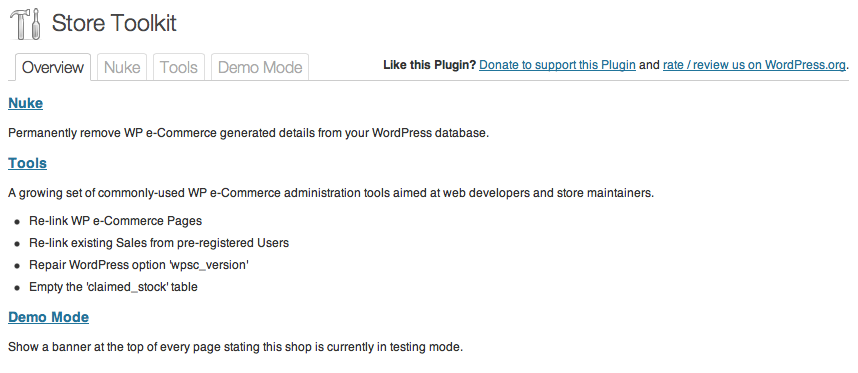Open the rate / review us on WordPress.org link
The height and width of the screenshot is (373, 858).
click(754, 65)
